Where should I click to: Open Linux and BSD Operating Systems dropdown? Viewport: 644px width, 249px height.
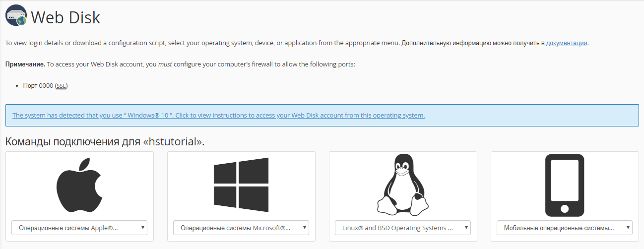pos(402,228)
